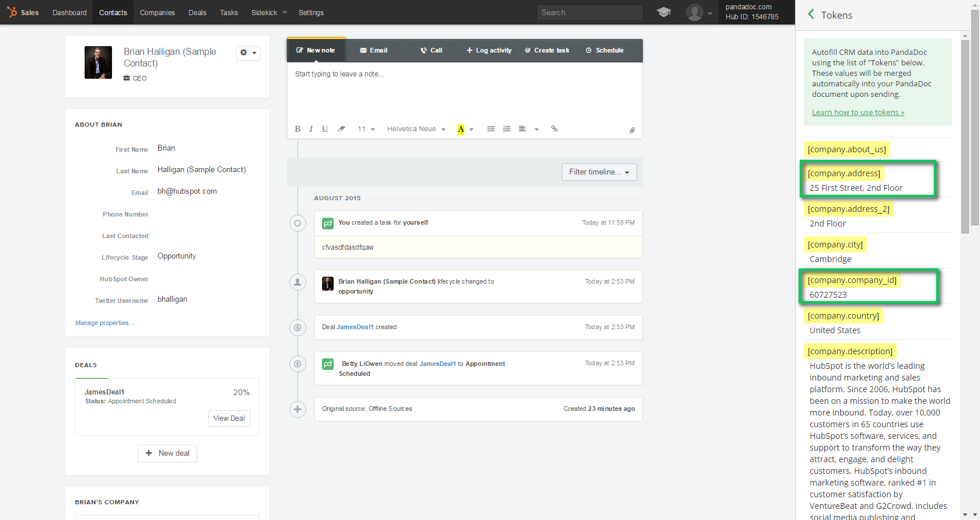Screen dimensions: 980x520
Task: Click the New deal button
Action: click(167, 453)
